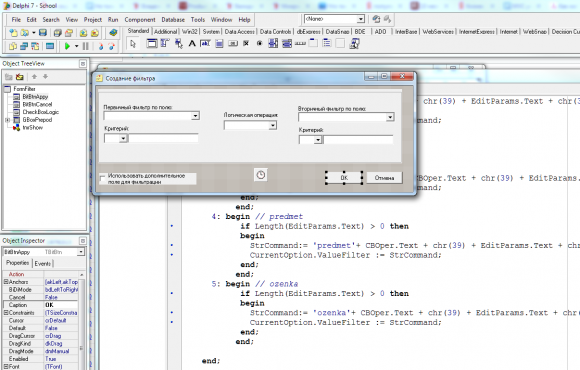Click the primary criterion text input field

163,138
